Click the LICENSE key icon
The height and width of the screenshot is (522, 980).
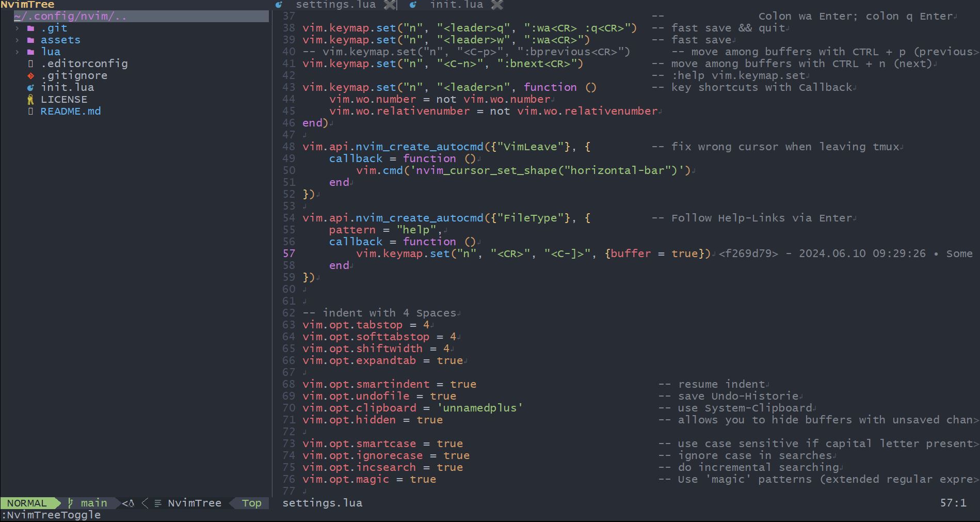coord(30,100)
